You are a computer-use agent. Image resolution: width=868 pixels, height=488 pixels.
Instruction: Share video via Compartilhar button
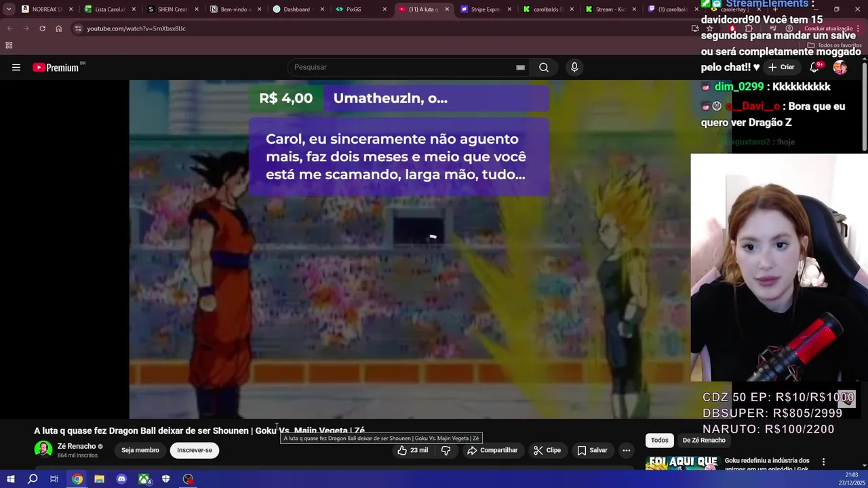tap(492, 450)
